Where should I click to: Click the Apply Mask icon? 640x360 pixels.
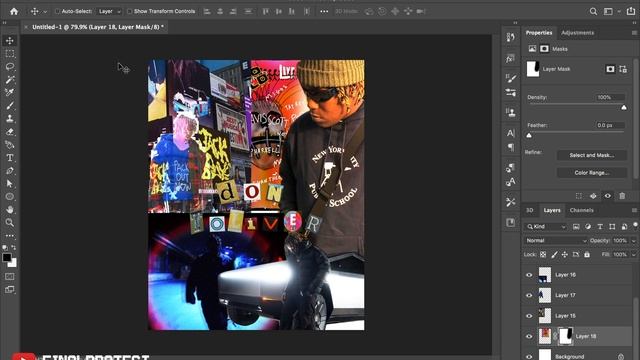(593, 196)
